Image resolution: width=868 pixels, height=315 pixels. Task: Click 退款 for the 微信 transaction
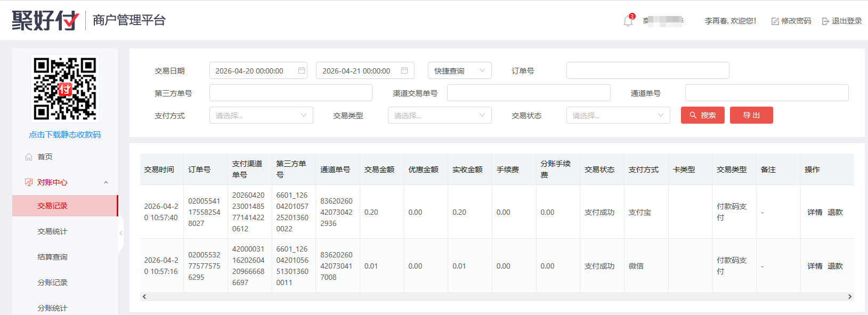click(x=835, y=266)
